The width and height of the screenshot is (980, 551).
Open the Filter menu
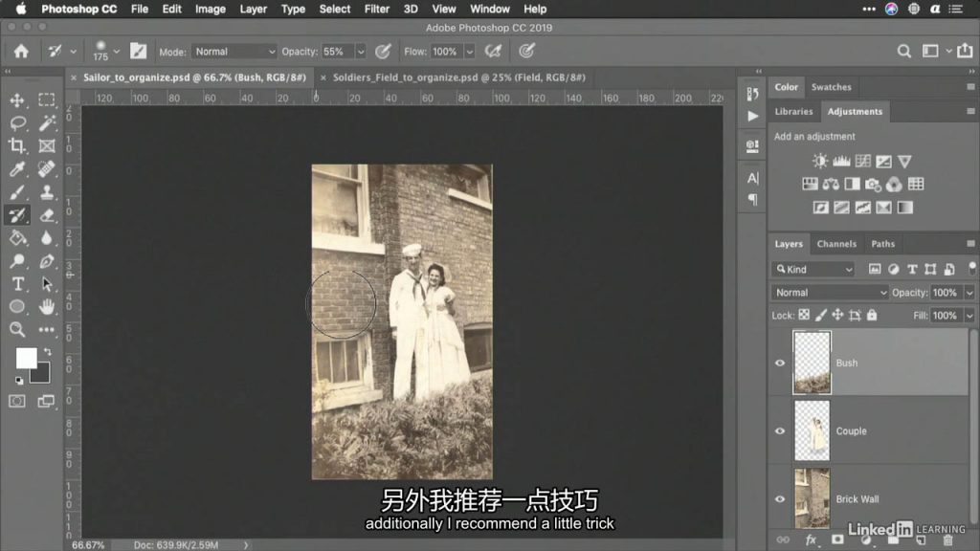(377, 9)
